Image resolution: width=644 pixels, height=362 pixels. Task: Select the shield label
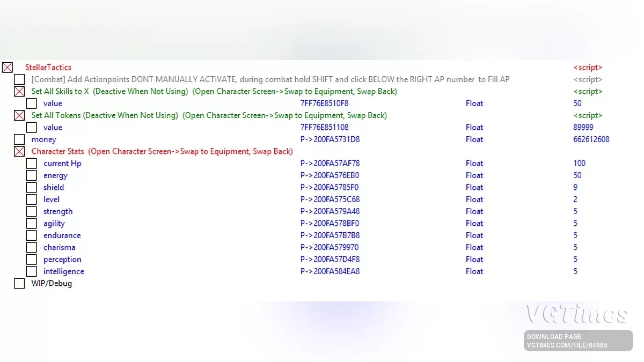click(54, 187)
